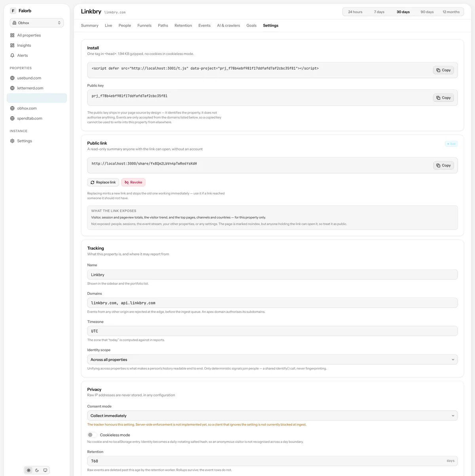Open the Funnels tab
This screenshot has width=475, height=476.
[144, 25]
